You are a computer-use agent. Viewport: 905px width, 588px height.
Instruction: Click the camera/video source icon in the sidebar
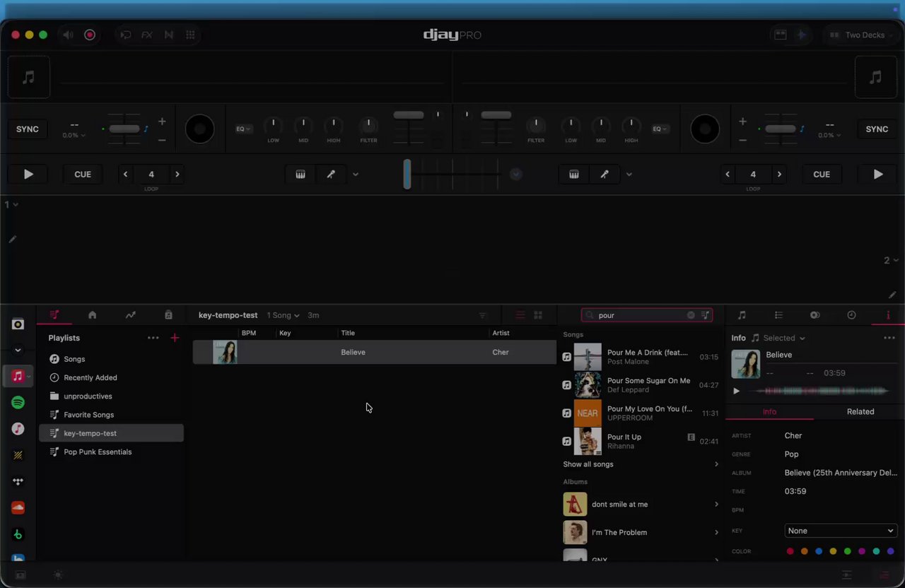[x=18, y=324]
